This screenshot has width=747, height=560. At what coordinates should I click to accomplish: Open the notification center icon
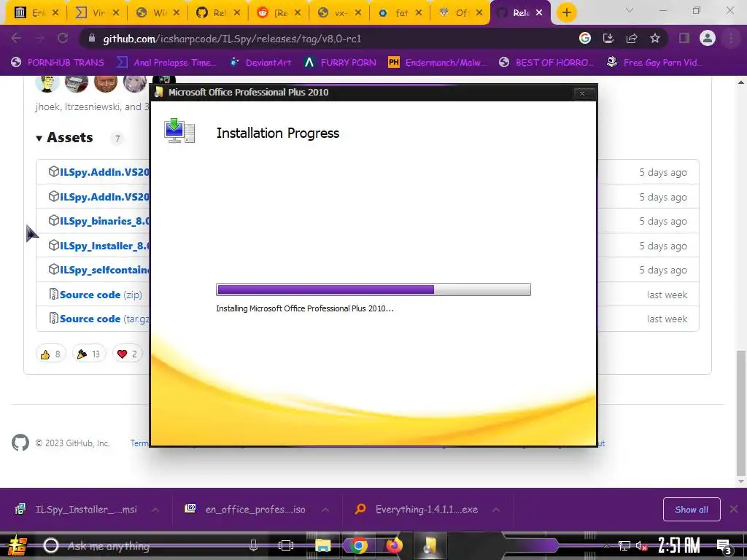coord(724,546)
